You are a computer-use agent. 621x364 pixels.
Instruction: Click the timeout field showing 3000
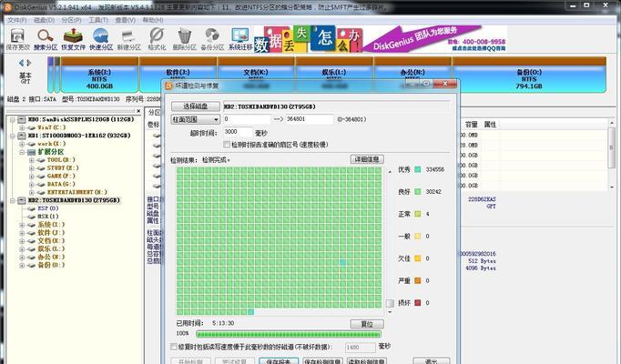click(238, 132)
